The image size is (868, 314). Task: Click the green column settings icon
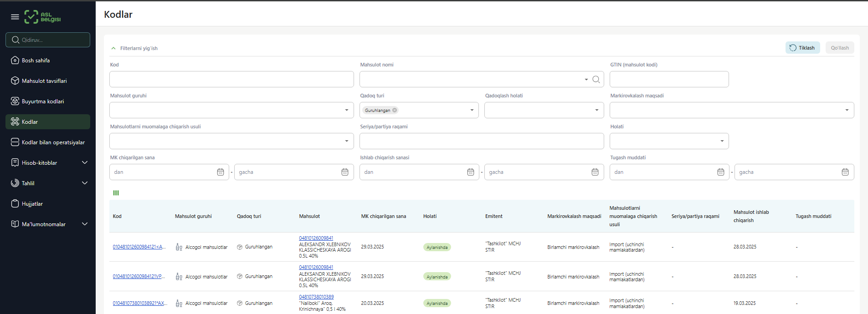click(x=116, y=193)
